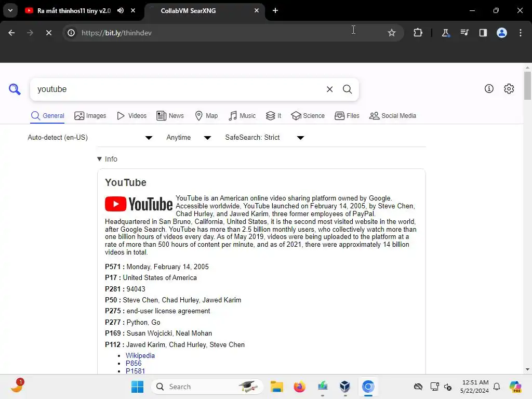The width and height of the screenshot is (532, 399).
Task: Click the cloud sync off tray icon
Action: [x=418, y=387]
